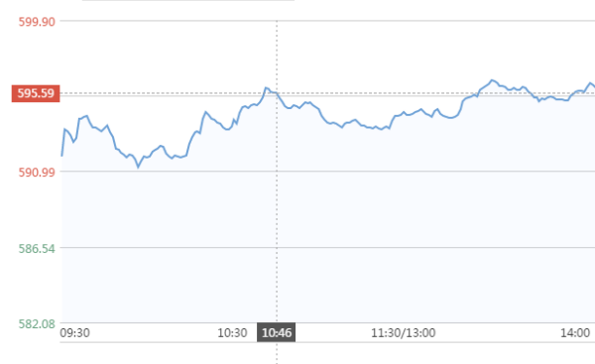This screenshot has height=364, width=595.
Task: Click the dotted crosshair line below the time axis
Action: (x=277, y=353)
